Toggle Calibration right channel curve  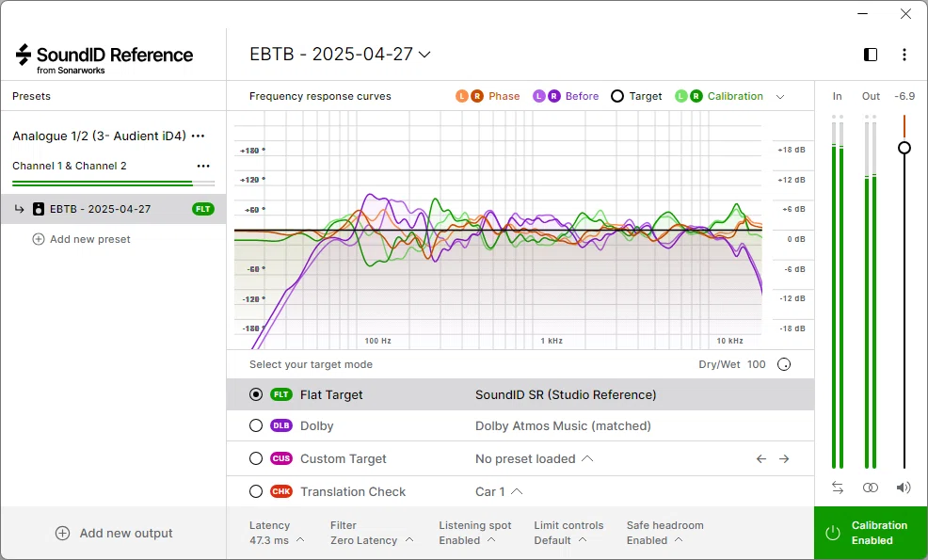pyautogui.click(x=696, y=96)
